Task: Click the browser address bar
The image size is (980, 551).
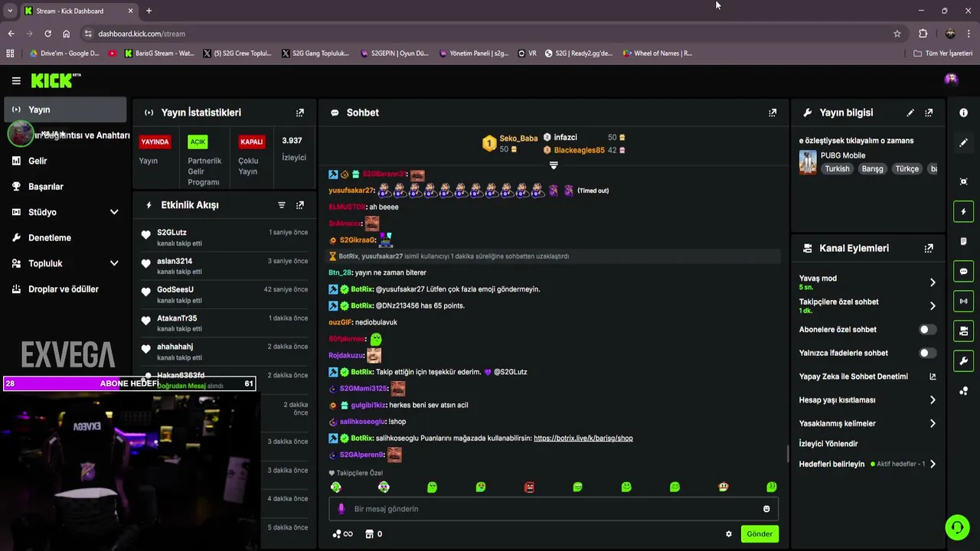Action: [x=490, y=34]
